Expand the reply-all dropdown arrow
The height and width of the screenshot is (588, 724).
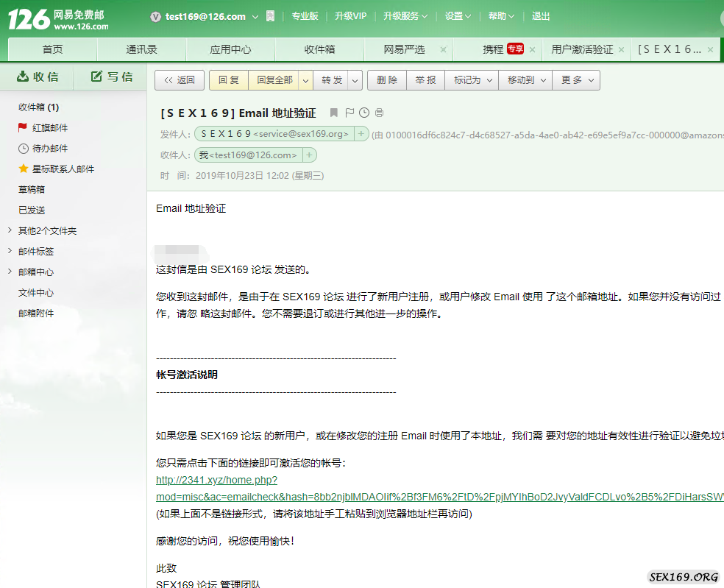[x=305, y=80]
